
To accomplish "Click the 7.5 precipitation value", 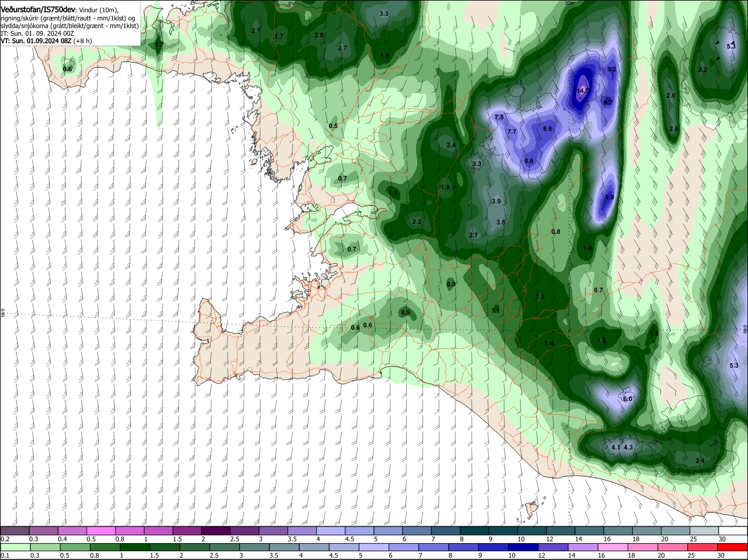I will (499, 117).
